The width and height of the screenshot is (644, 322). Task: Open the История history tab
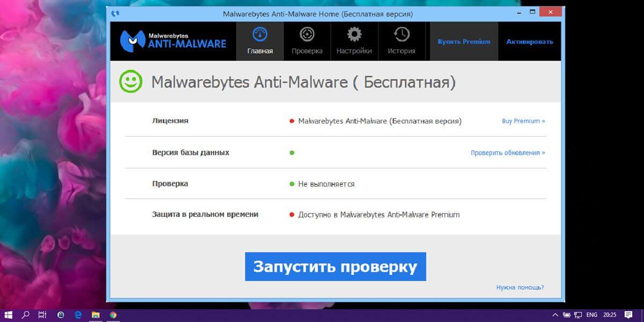point(401,41)
